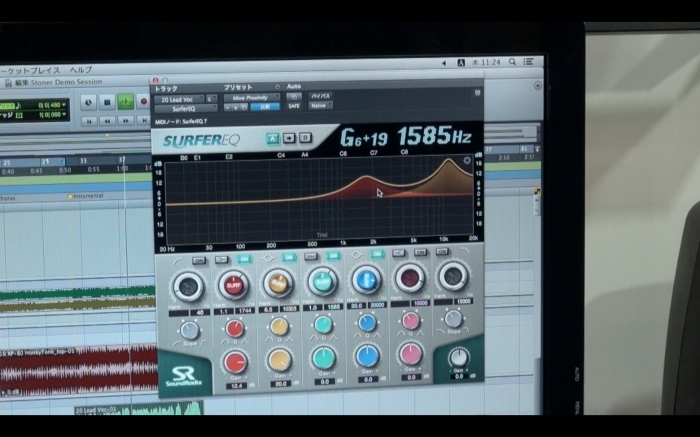The width and height of the screenshot is (700, 437).
Task: Copy A to B with the arrow button
Action: click(x=289, y=138)
